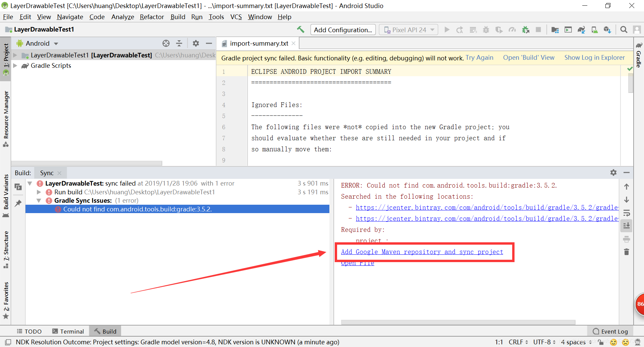Open the VCS menu
The height and width of the screenshot is (347, 644).
[x=236, y=17]
